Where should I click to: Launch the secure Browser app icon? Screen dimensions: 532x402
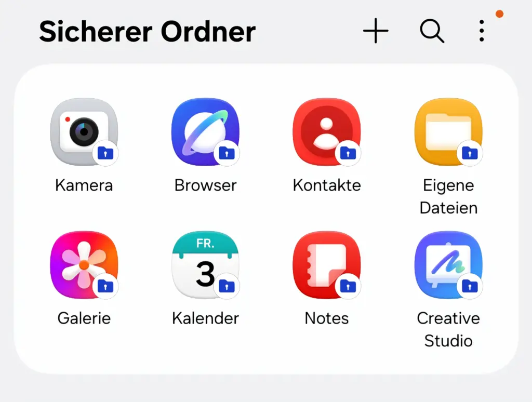click(x=206, y=131)
